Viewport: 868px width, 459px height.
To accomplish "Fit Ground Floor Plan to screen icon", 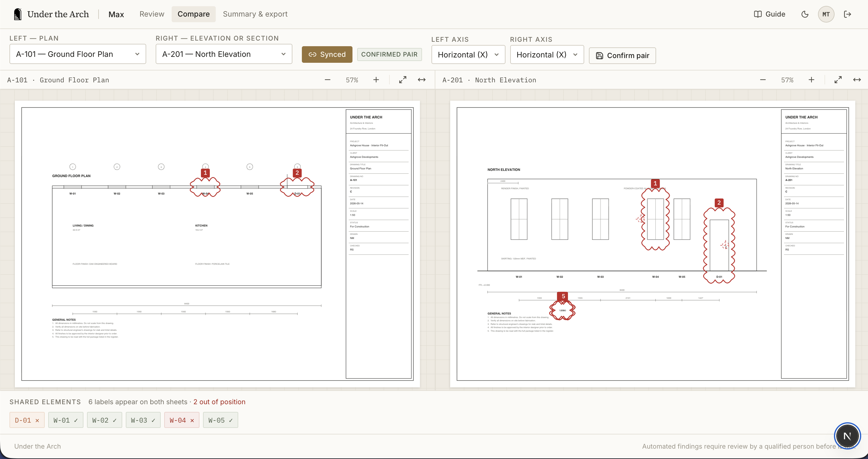I will point(403,80).
